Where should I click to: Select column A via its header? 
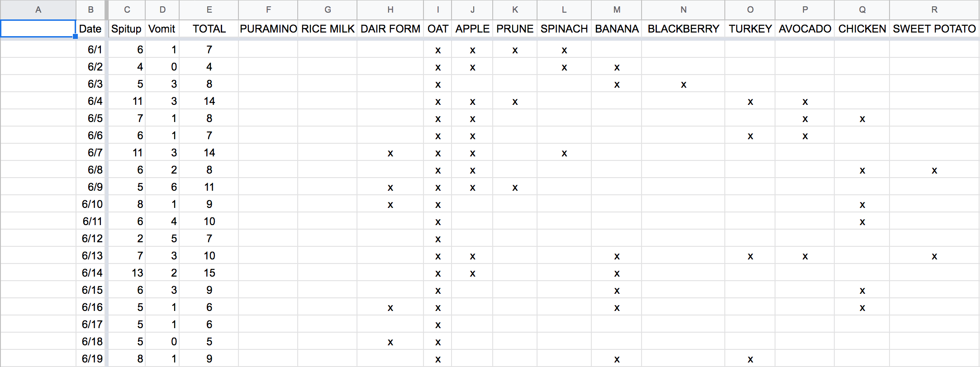click(x=38, y=9)
